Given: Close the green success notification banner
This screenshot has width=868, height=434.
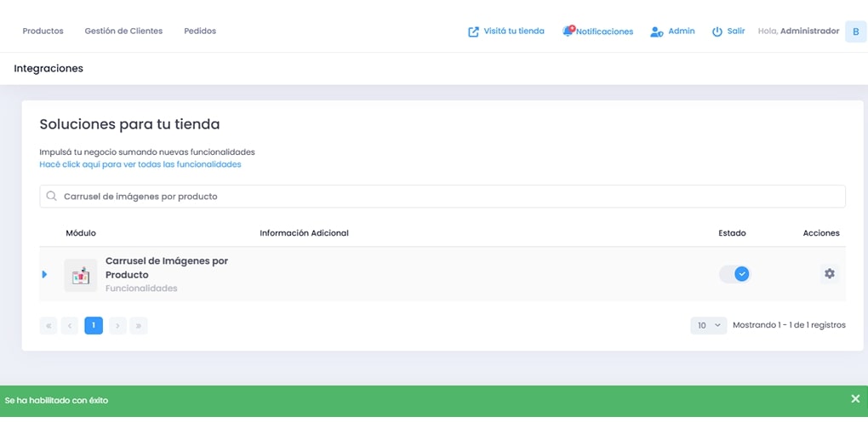Looking at the screenshot, I should [855, 399].
